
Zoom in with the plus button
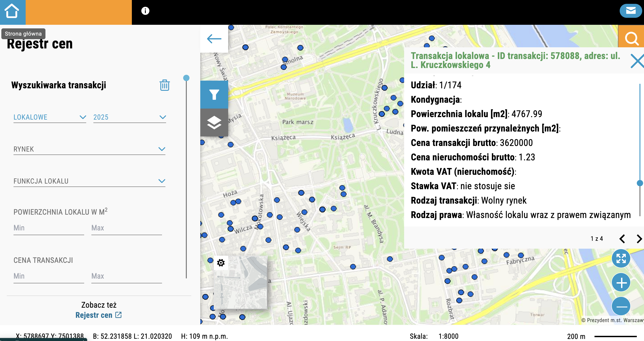(621, 283)
